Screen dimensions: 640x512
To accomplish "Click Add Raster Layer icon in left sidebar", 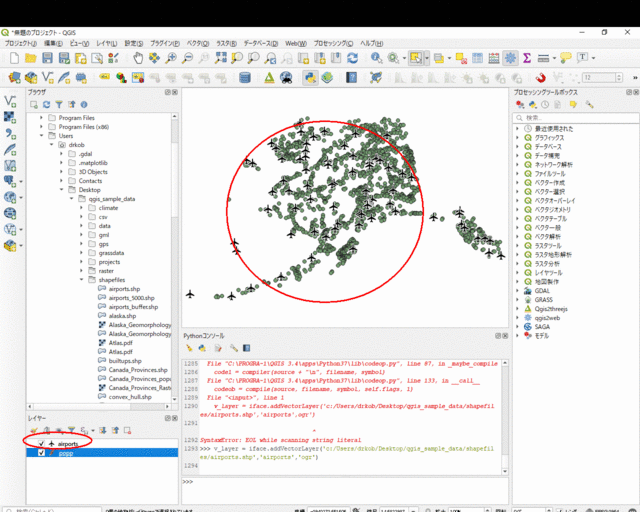I will tap(10, 117).
